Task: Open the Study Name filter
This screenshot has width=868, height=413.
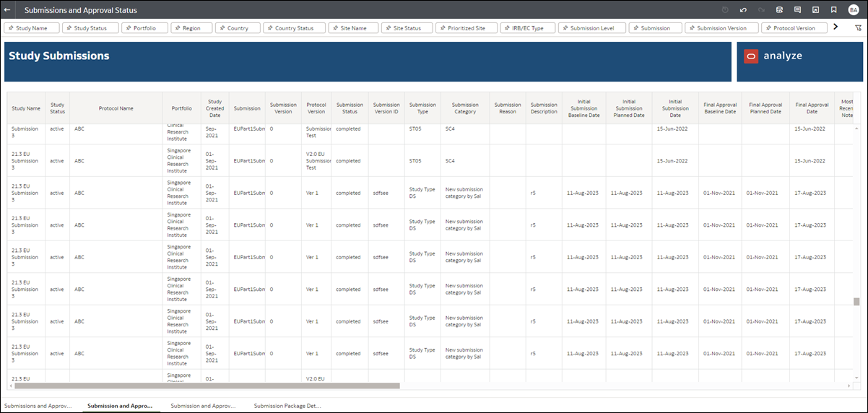Action: pos(32,28)
